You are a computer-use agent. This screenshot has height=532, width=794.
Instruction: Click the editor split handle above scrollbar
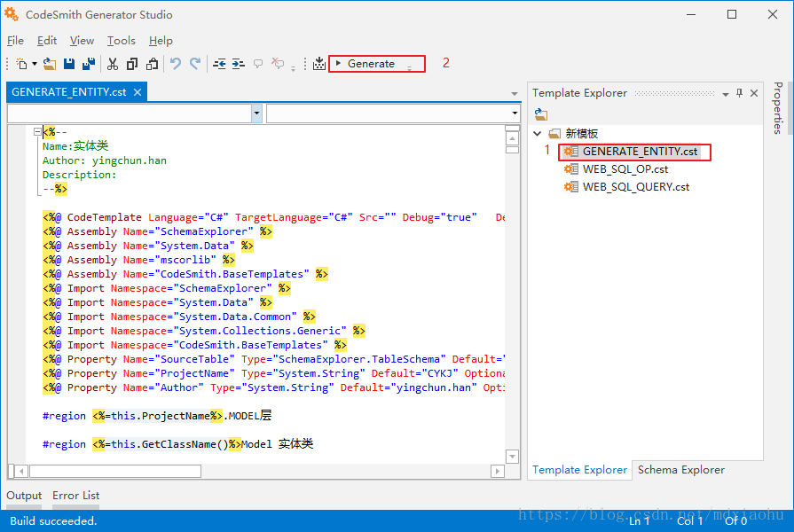click(x=513, y=129)
